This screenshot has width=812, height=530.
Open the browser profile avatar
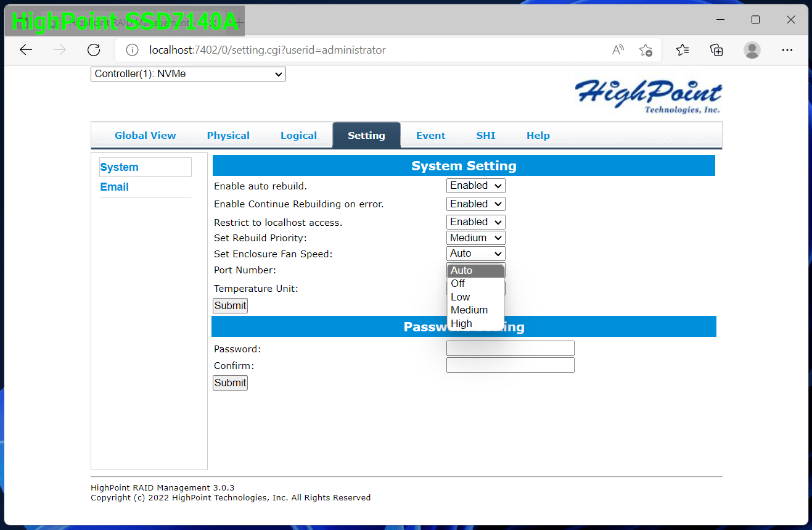752,50
